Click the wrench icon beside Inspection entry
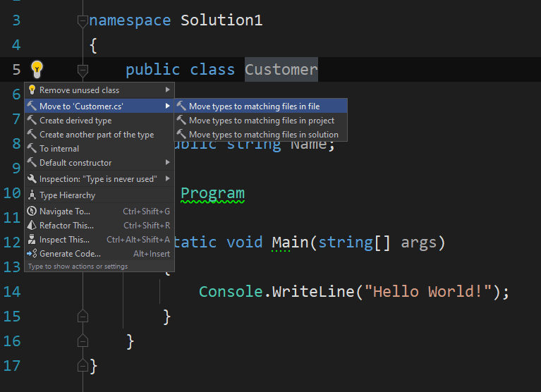 (32, 178)
